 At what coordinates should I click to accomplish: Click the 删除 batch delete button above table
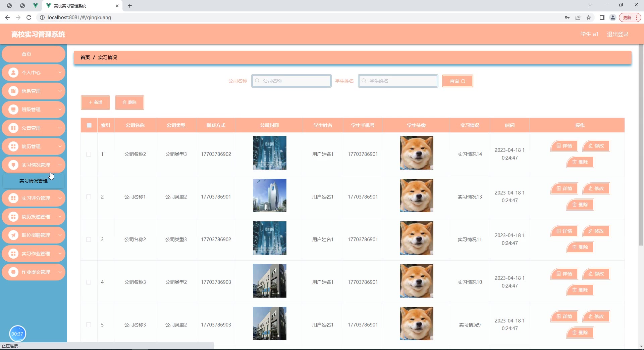[129, 102]
